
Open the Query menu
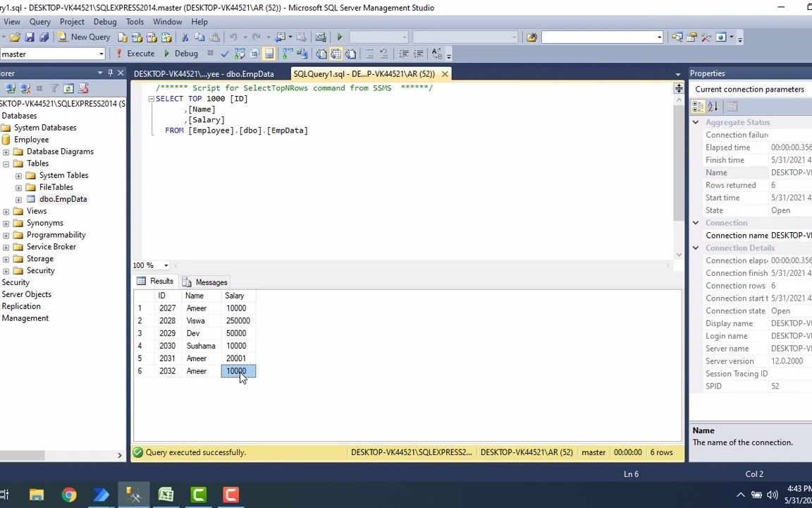point(40,22)
